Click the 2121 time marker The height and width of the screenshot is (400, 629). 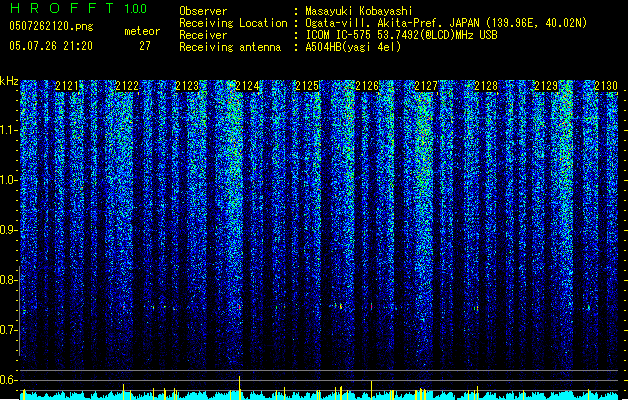pyautogui.click(x=67, y=86)
